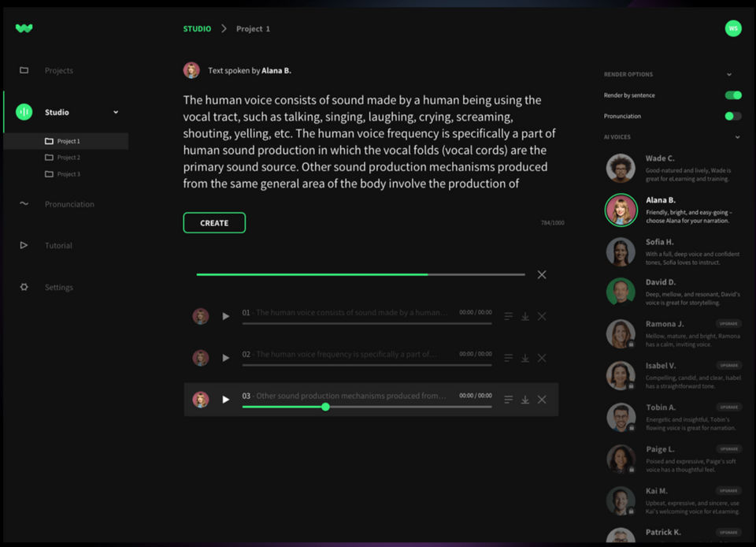Open the WS user profile avatar
The image size is (756, 547).
(733, 28)
